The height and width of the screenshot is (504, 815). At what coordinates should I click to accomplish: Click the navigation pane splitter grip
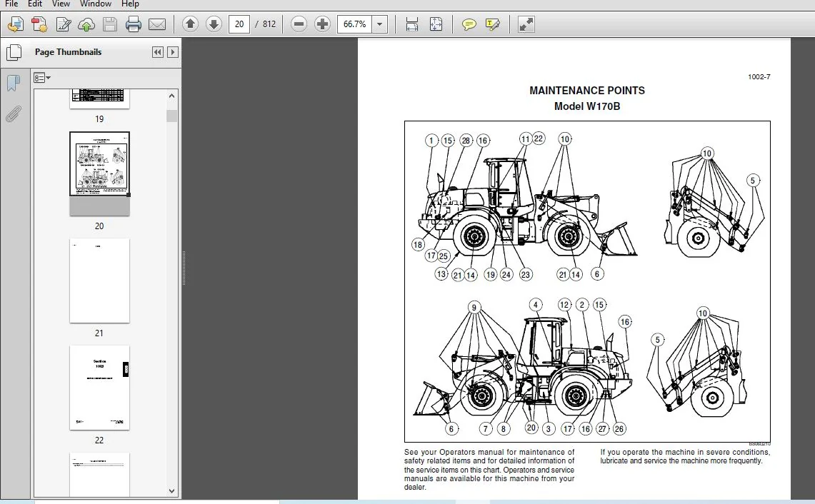coord(184,268)
